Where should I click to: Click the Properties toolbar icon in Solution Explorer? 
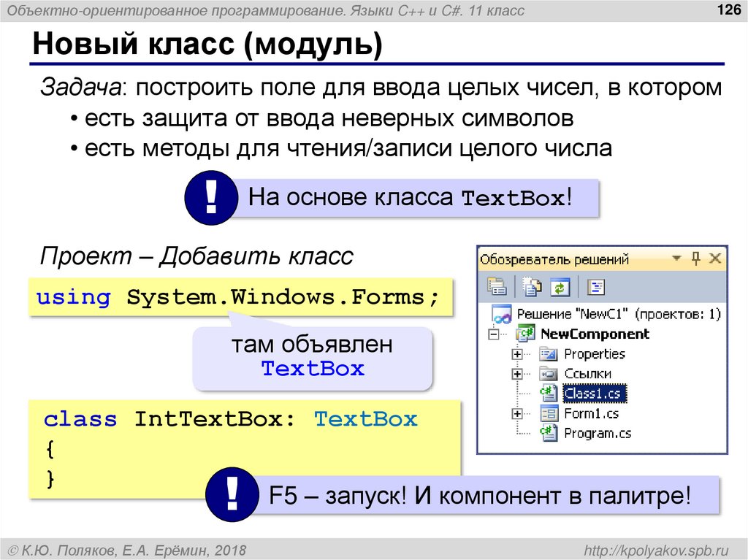click(497, 286)
